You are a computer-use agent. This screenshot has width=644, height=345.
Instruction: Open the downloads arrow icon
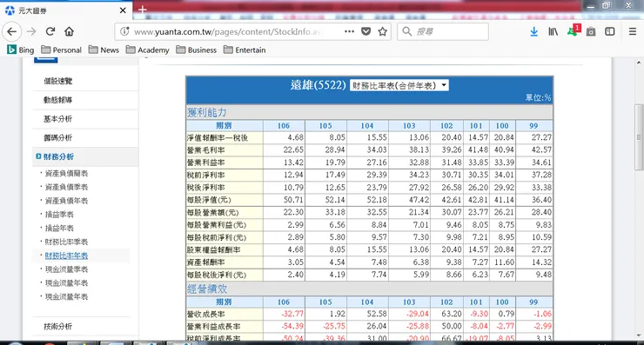tap(534, 31)
